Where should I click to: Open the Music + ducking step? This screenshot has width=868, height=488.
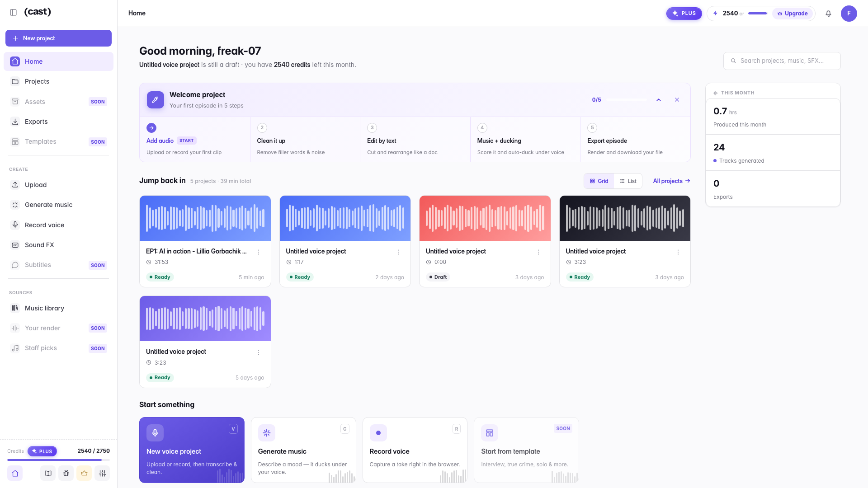(x=525, y=140)
